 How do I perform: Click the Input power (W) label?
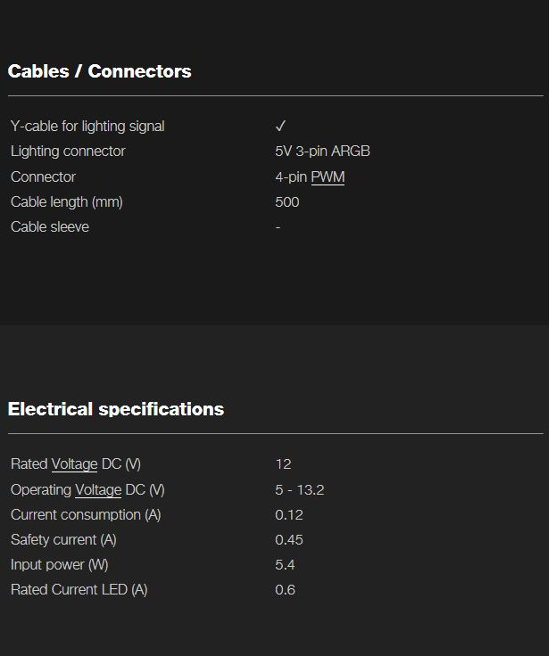click(59, 565)
